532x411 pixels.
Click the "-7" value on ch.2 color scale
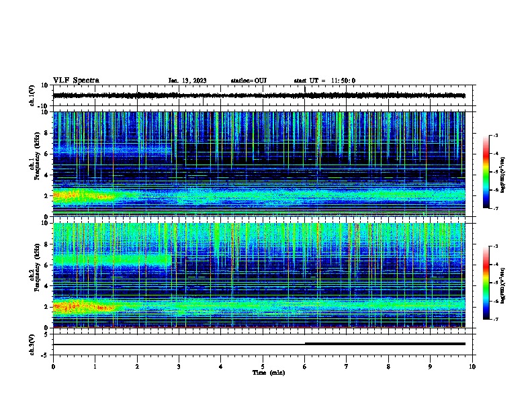tap(496, 320)
